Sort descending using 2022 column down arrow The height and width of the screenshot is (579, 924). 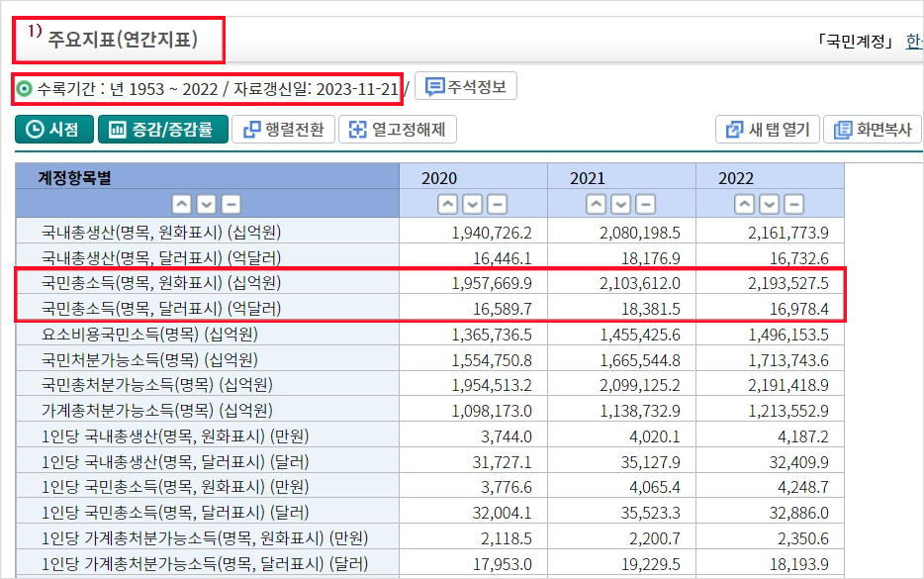[x=770, y=205]
